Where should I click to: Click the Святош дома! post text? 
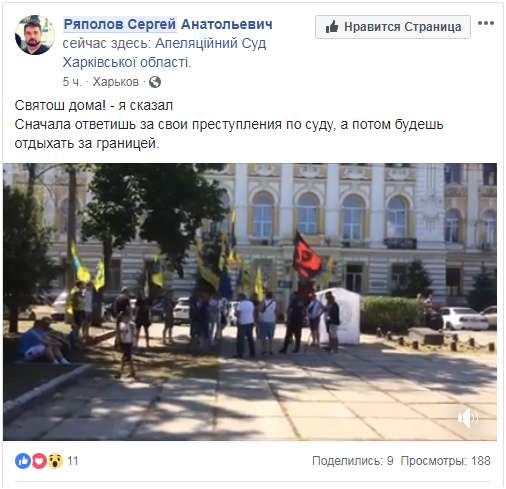pos(94,105)
